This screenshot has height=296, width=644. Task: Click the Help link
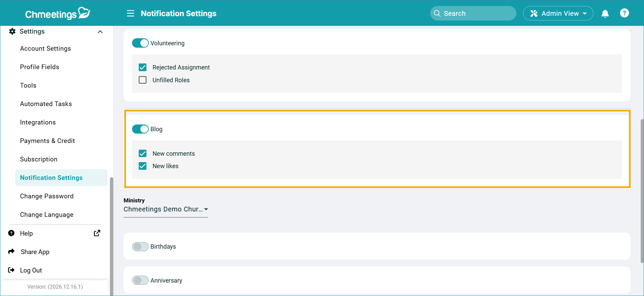tap(26, 233)
